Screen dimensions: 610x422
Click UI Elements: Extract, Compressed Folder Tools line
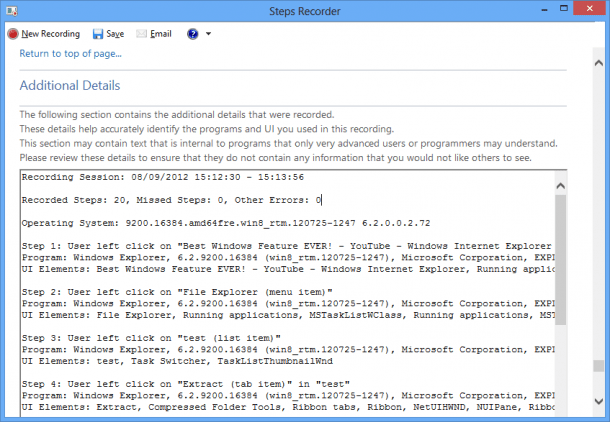point(288,407)
